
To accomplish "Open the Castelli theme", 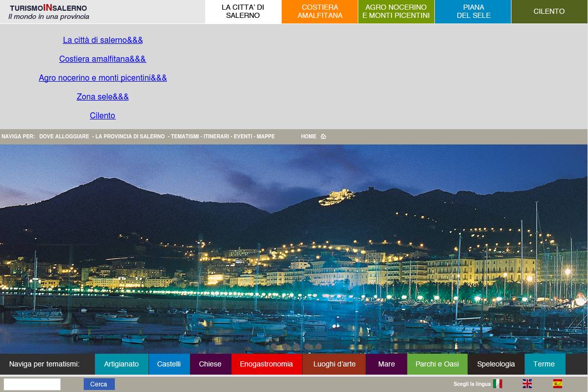I will tap(169, 364).
